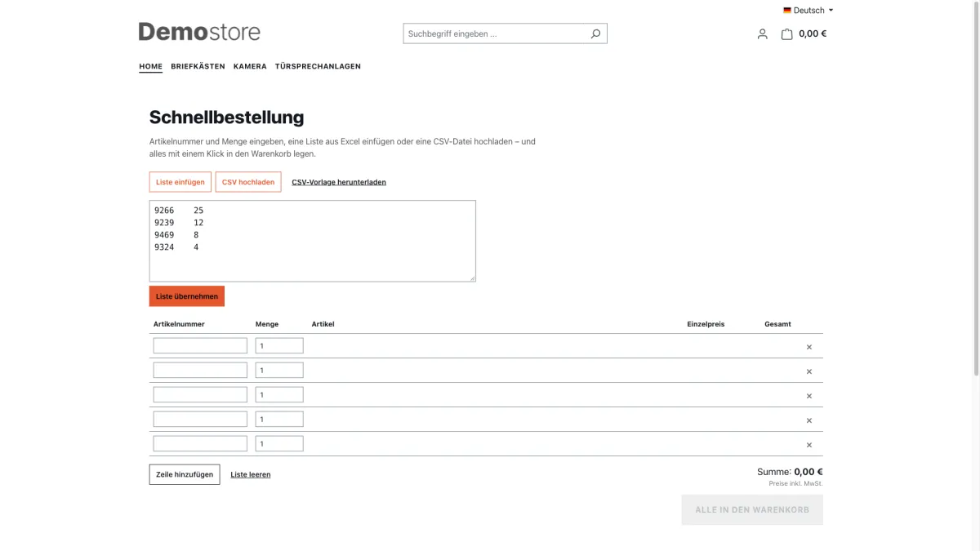Open the user account icon
The height and width of the screenshot is (551, 980).
pos(762,34)
